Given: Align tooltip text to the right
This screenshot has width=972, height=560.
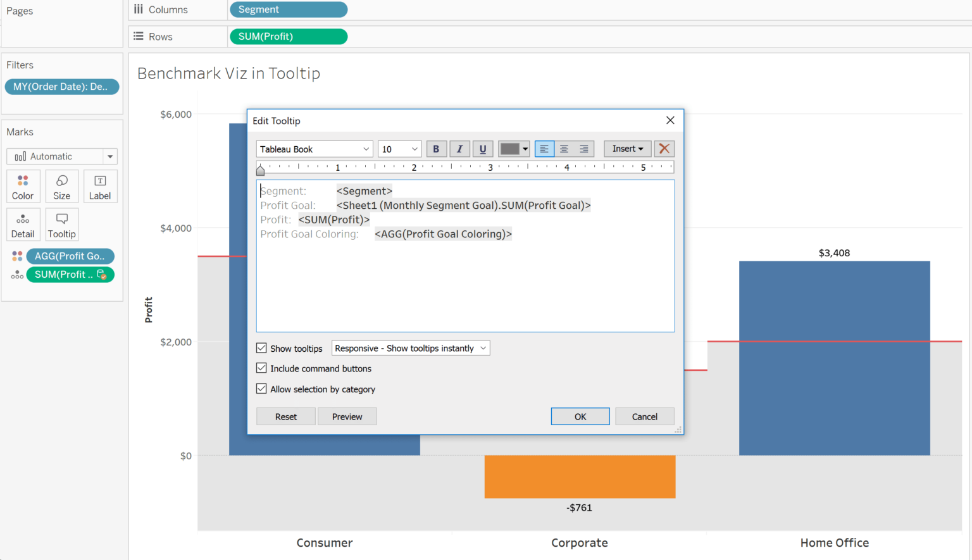Looking at the screenshot, I should click(x=583, y=149).
